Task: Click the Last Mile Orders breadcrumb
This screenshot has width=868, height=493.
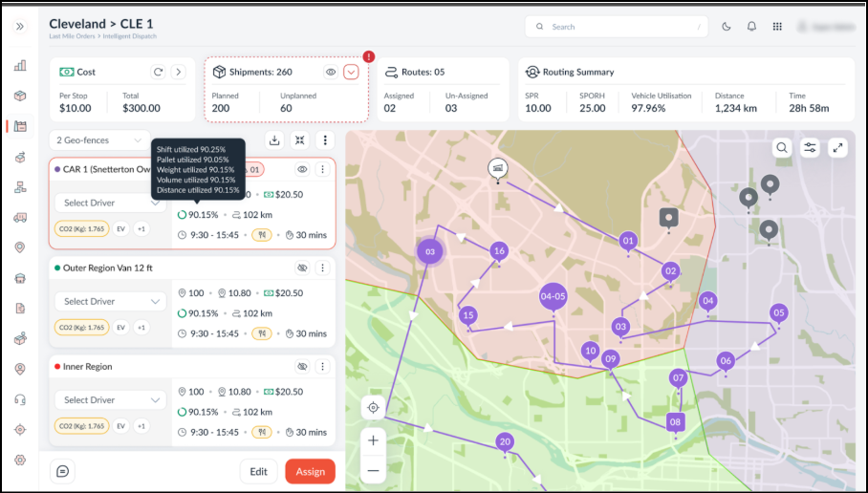Action: pos(71,36)
